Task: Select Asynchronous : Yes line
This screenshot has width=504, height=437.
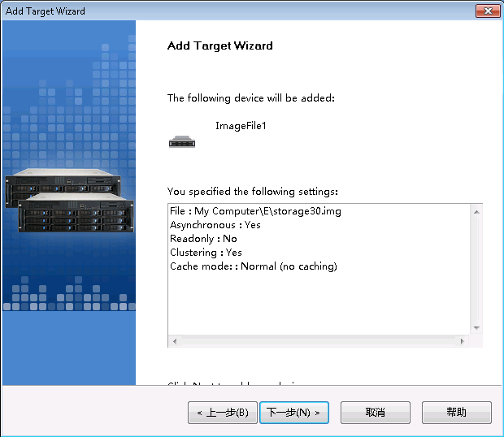Action: [215, 225]
